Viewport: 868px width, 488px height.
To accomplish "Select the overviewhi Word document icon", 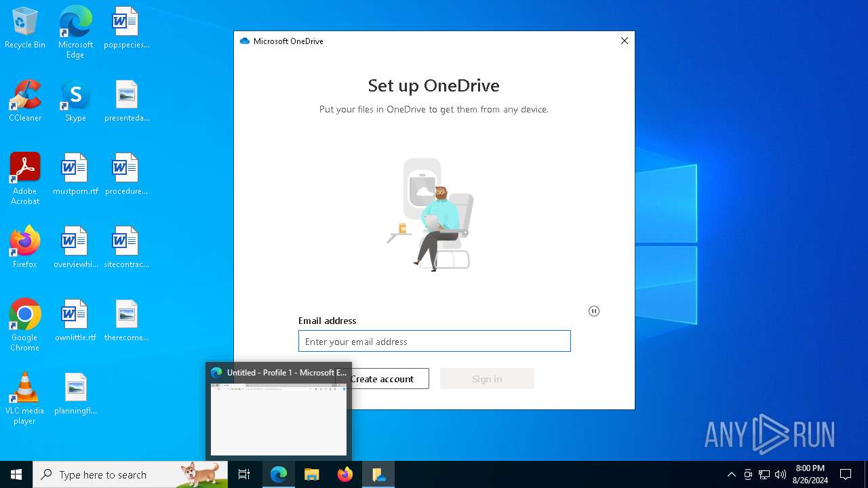I will pos(75,248).
